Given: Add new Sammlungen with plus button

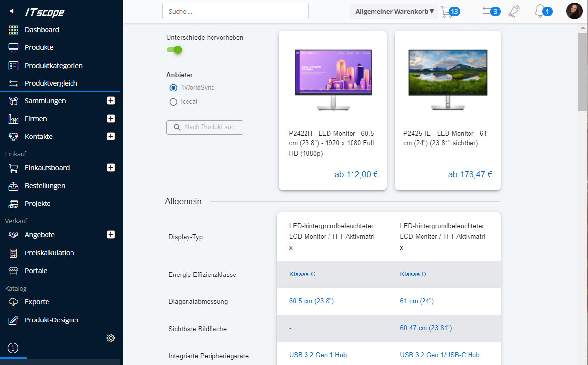Looking at the screenshot, I should [x=111, y=101].
